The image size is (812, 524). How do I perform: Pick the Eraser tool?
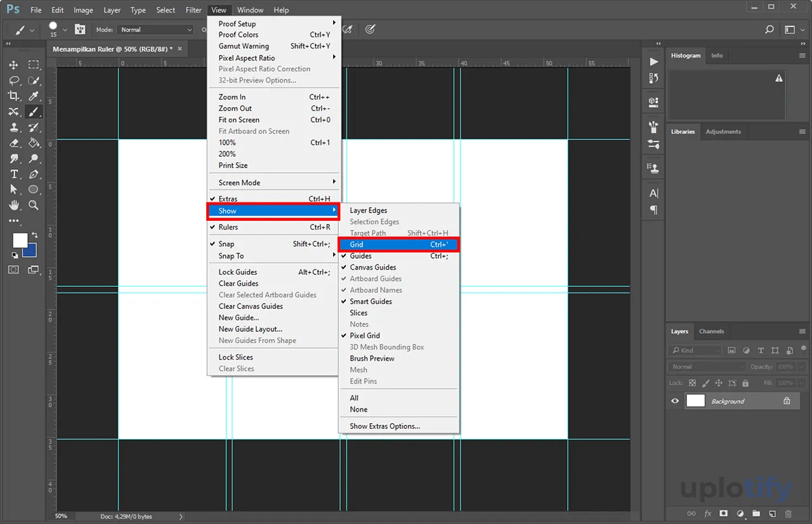[x=14, y=143]
